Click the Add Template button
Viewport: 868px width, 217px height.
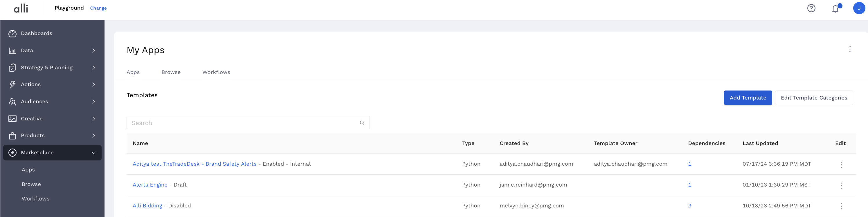(748, 98)
